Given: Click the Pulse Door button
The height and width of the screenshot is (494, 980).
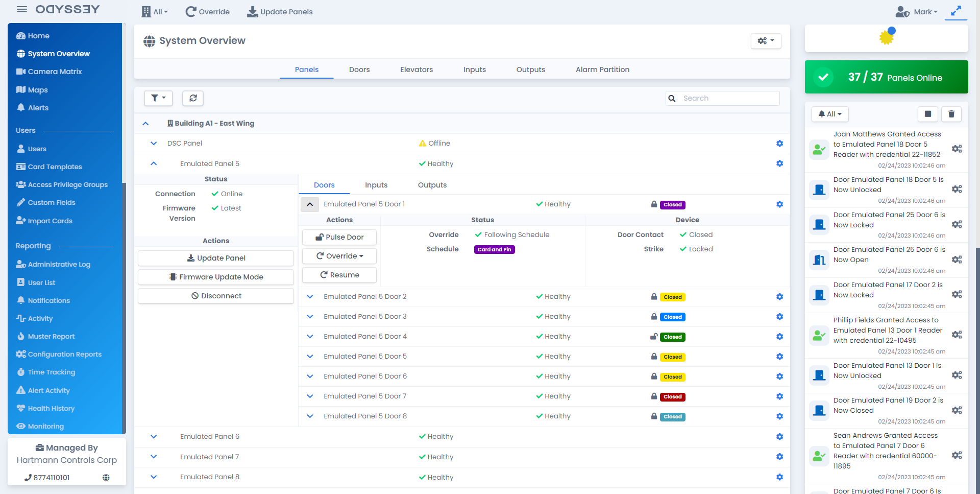Looking at the screenshot, I should click(x=339, y=237).
